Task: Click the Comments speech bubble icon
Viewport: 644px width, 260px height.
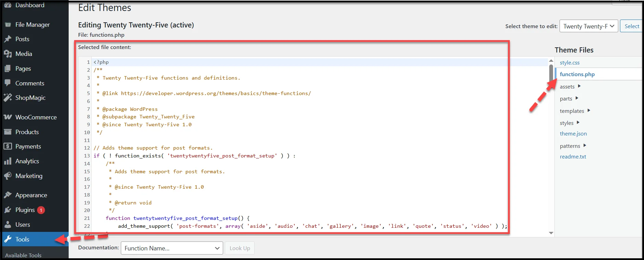Action: pyautogui.click(x=8, y=83)
